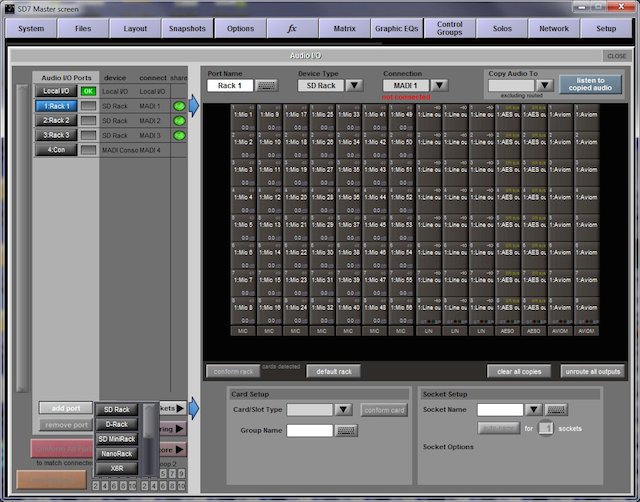Viewport: 640px width, 502px height.
Task: Click MIC card label below 1:Mic 40
Action: click(348, 331)
